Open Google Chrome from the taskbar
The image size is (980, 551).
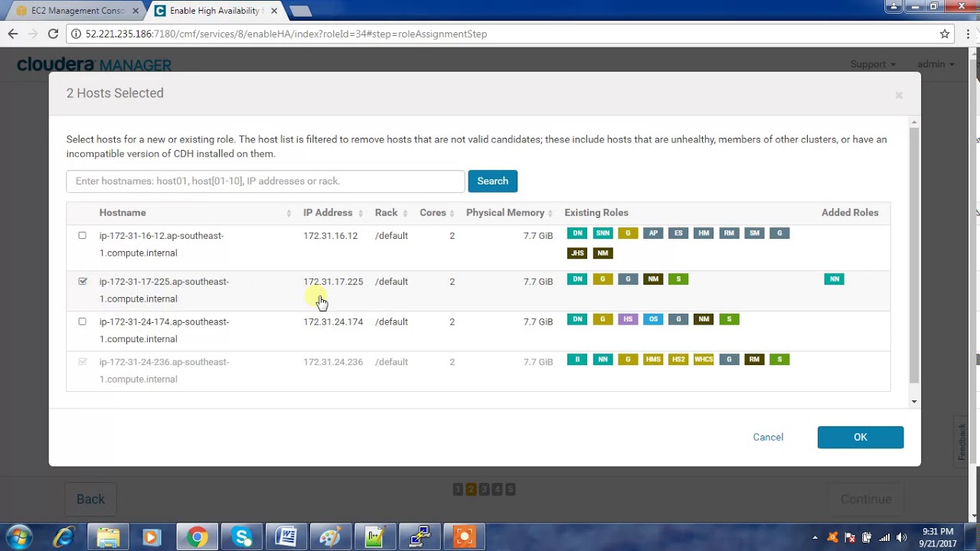point(197,537)
